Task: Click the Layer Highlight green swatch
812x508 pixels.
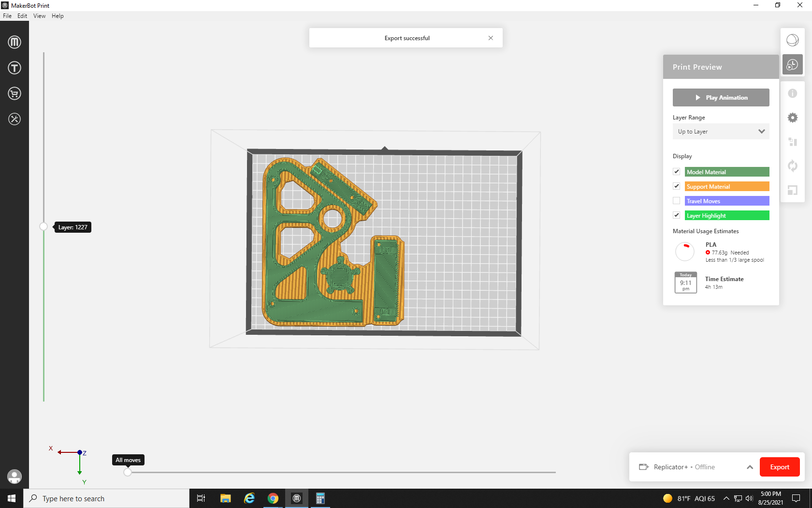Action: click(x=727, y=215)
